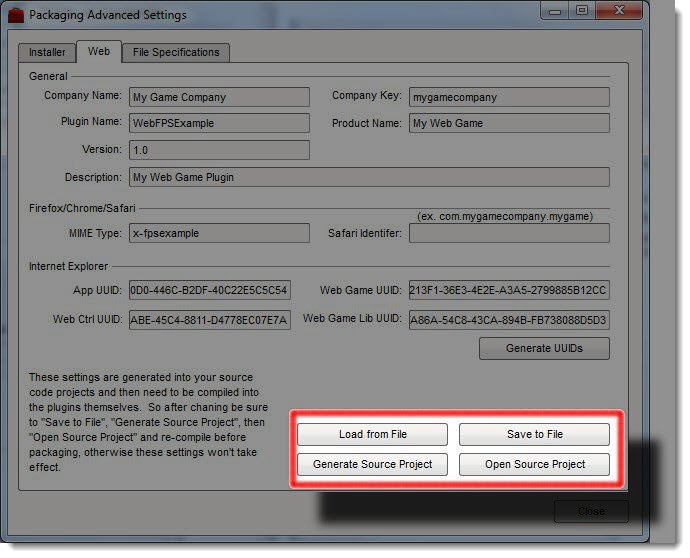Click the Web Game Lib UUID field

coord(509,320)
